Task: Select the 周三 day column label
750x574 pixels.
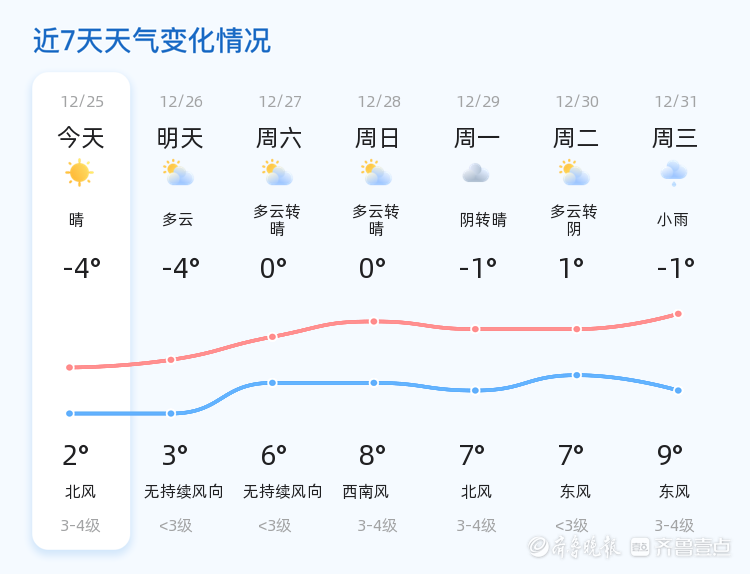Action: click(675, 137)
